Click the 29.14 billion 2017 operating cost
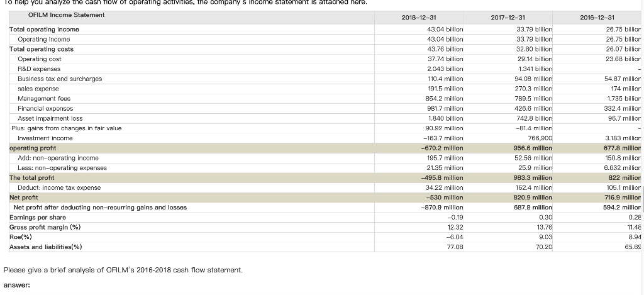Screen dimensions: 644x295 pos(535,59)
